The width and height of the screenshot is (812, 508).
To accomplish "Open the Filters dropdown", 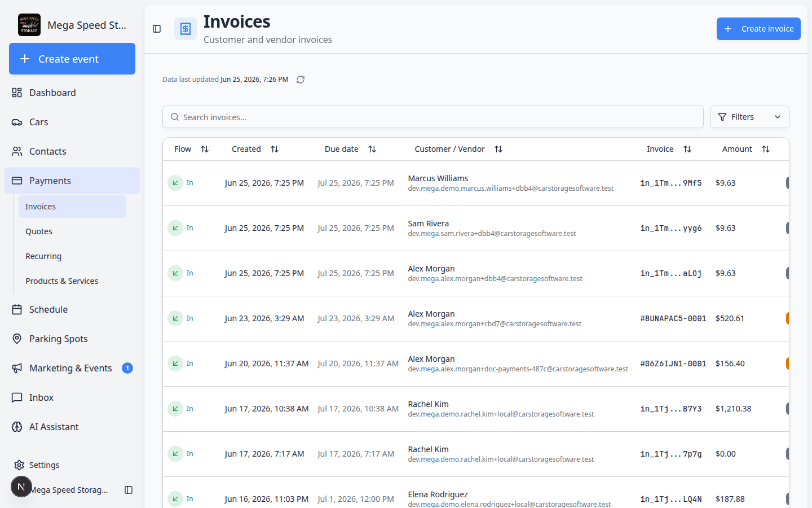I will (749, 117).
